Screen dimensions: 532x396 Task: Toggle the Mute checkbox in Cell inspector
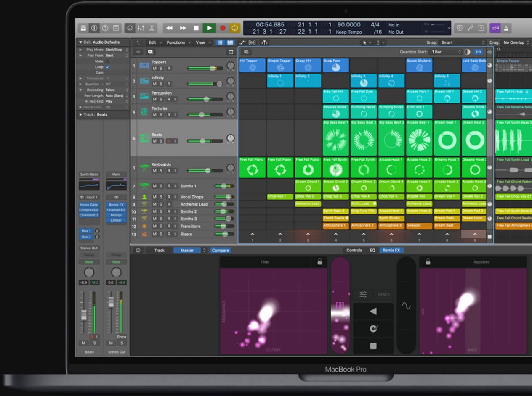(x=107, y=61)
